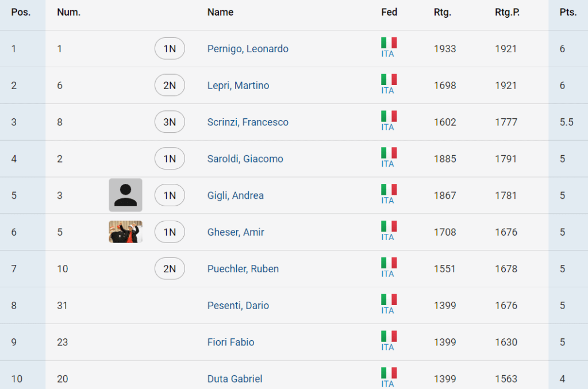The height and width of the screenshot is (389, 588).
Task: Click the 2N badge beside Lepri, Martino
Action: pos(170,86)
